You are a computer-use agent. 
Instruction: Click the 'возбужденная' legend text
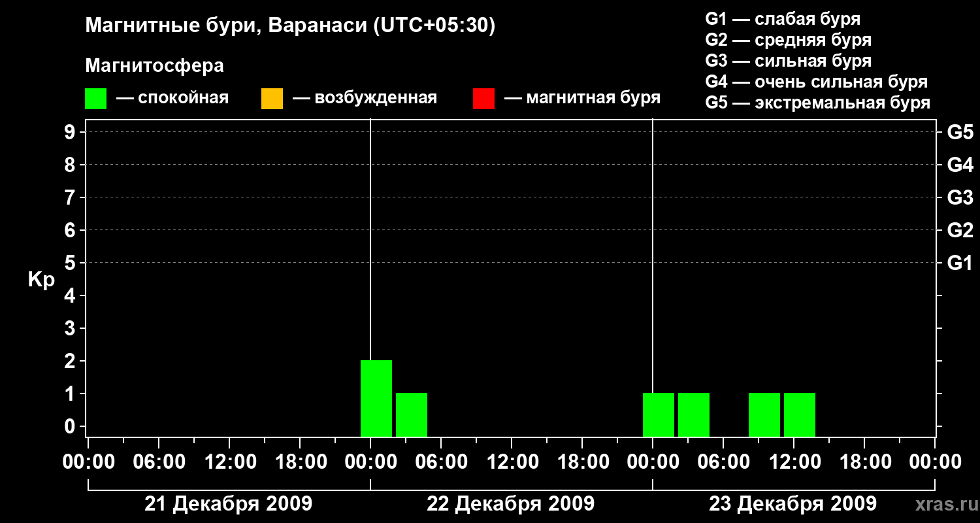pyautogui.click(x=376, y=98)
